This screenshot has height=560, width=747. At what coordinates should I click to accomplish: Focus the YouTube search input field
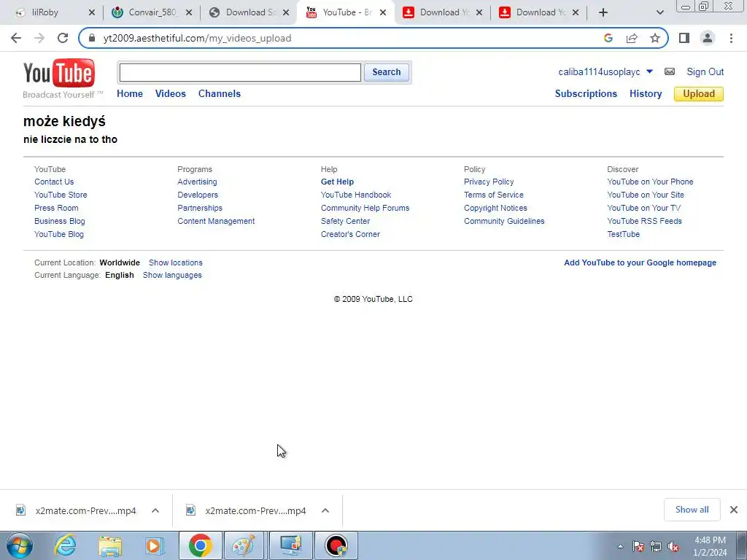(x=240, y=72)
